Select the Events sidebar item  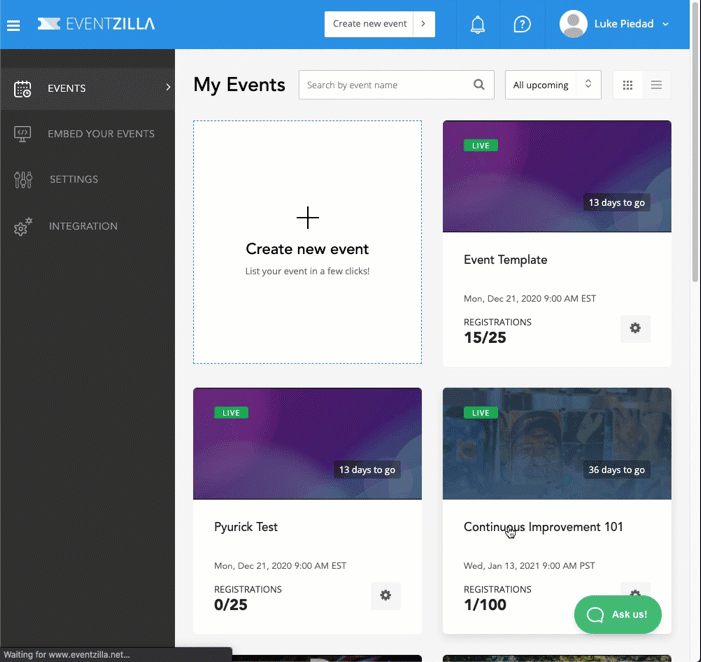click(x=88, y=88)
